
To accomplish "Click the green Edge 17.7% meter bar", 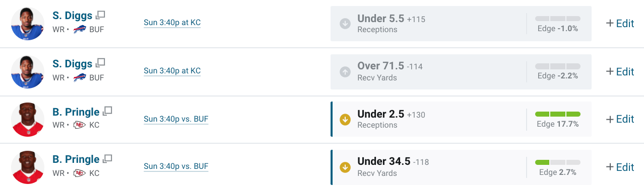I will (x=558, y=114).
